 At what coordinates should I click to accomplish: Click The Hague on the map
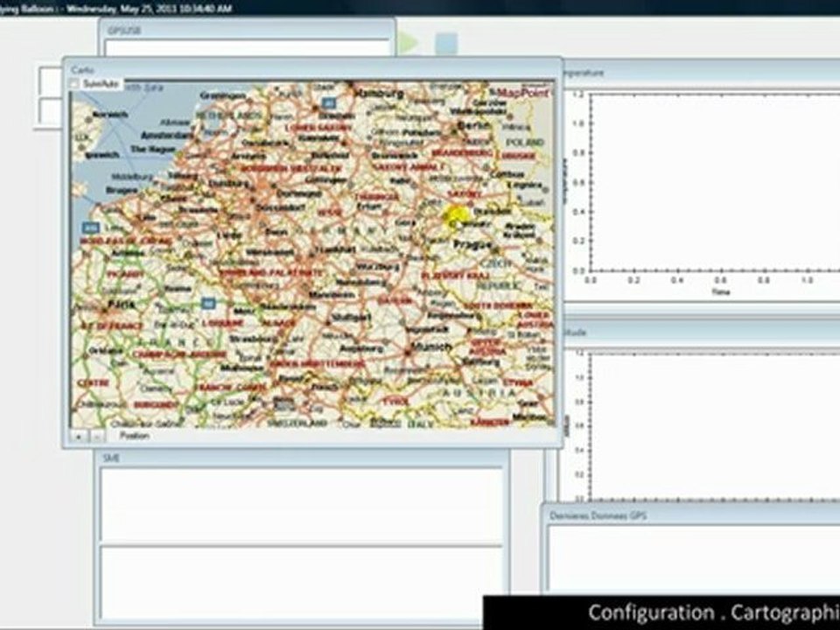point(153,150)
